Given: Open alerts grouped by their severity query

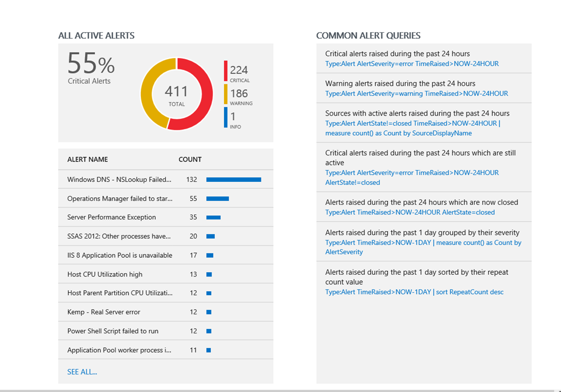Looking at the screenshot, I should click(423, 247).
